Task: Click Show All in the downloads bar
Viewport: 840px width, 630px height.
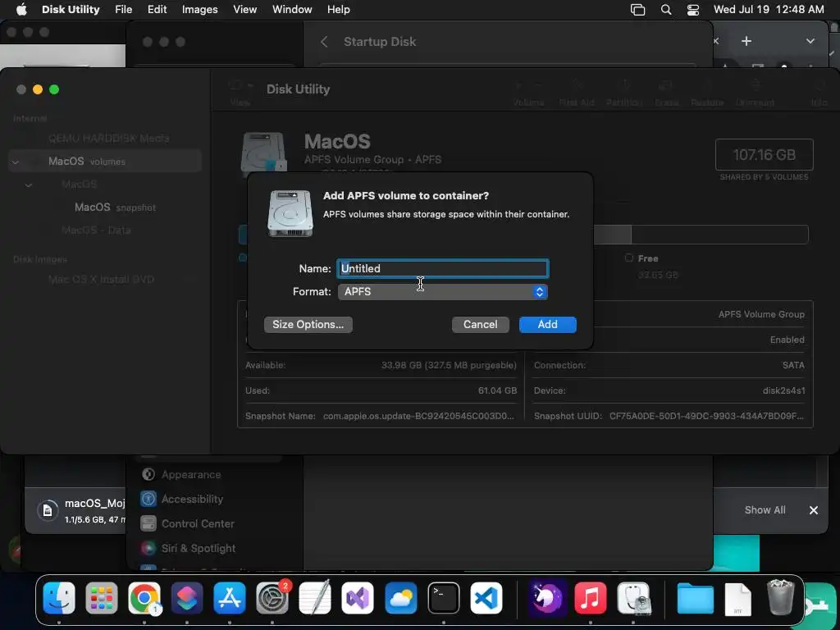Action: (x=765, y=510)
